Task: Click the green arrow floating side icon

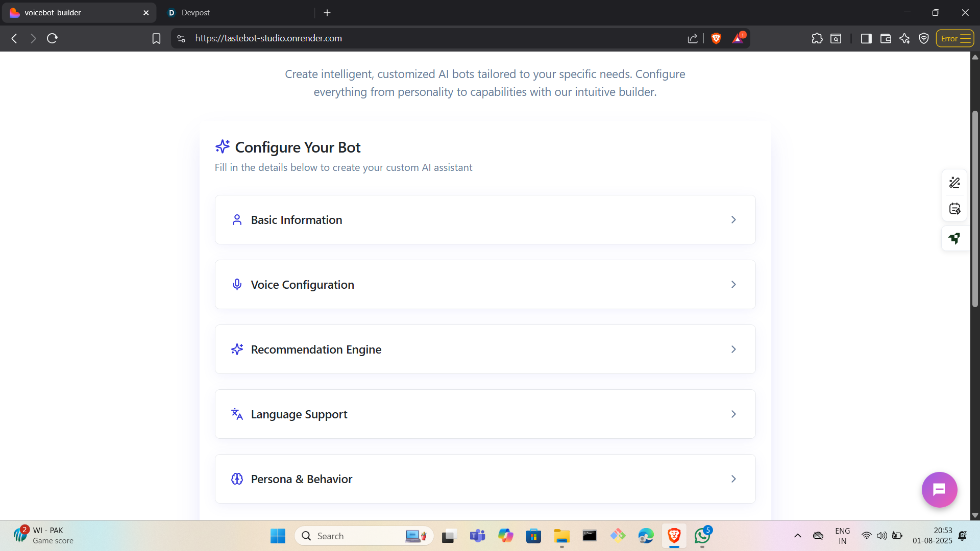Action: point(954,238)
